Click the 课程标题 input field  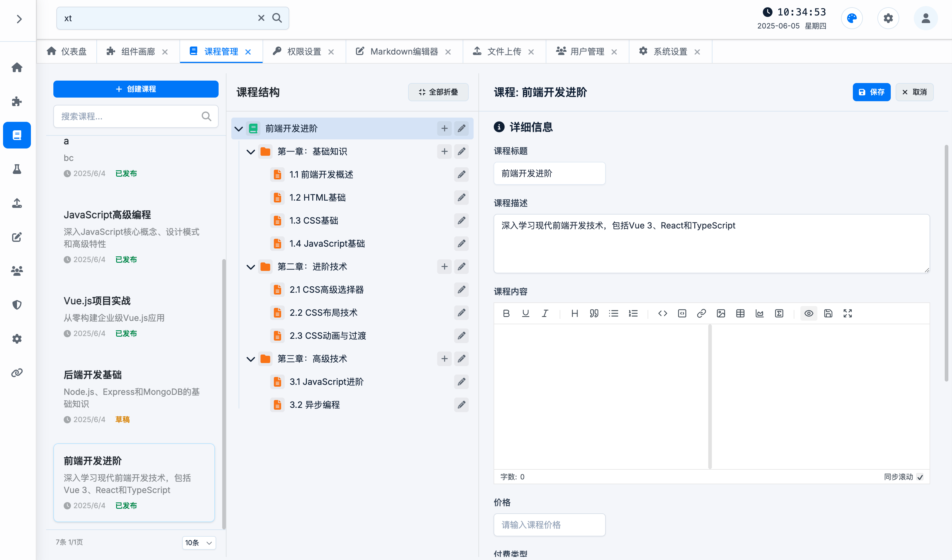(549, 173)
